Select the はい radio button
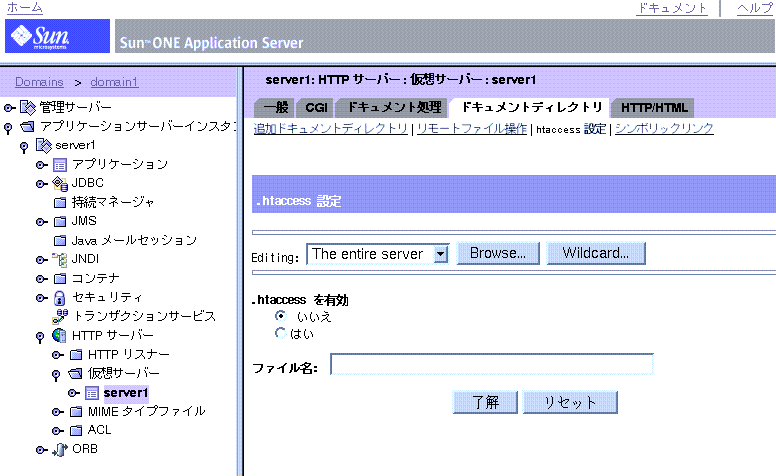The image size is (776, 476). tap(281, 333)
